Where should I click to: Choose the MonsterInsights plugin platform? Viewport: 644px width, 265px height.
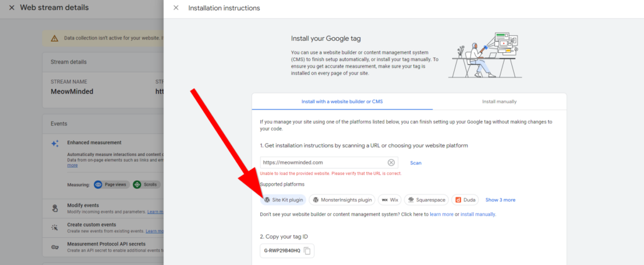click(x=342, y=200)
